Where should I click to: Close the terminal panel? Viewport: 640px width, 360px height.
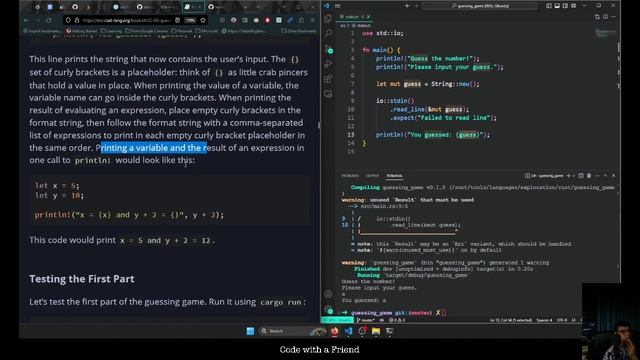point(613,176)
